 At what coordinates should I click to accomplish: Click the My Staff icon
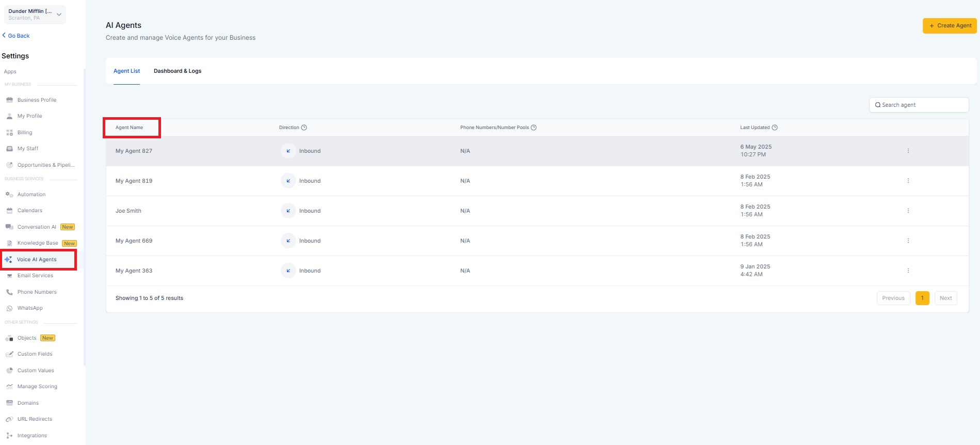(x=9, y=149)
